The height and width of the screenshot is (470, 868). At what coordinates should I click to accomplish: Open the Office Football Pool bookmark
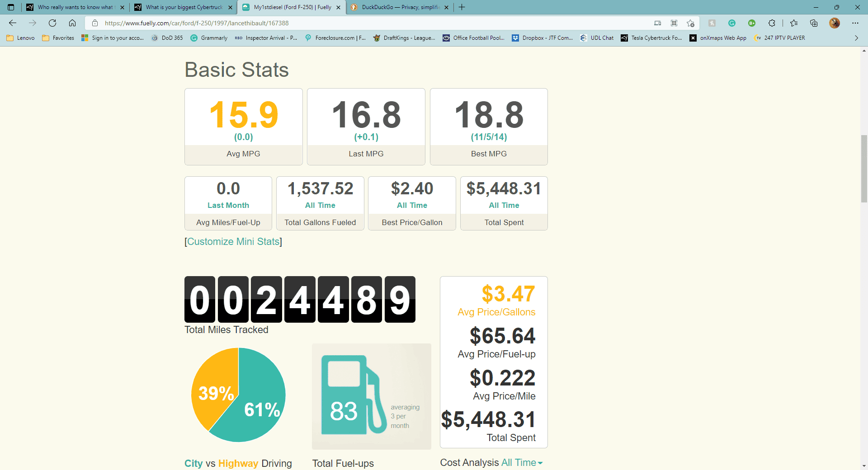tap(473, 38)
